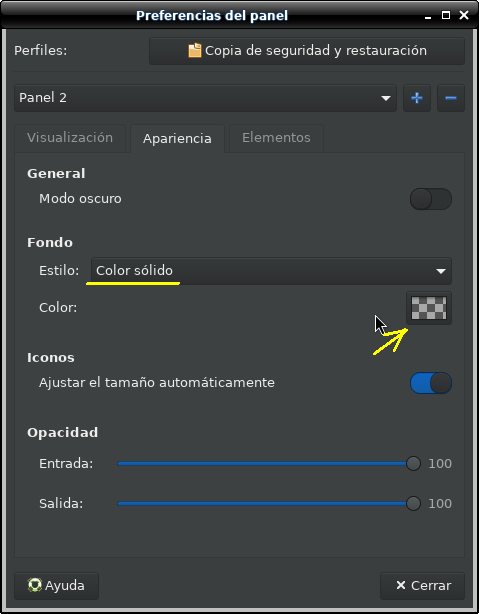Click the minus icon to remove panel
This screenshot has height=614, width=479.
[x=451, y=98]
